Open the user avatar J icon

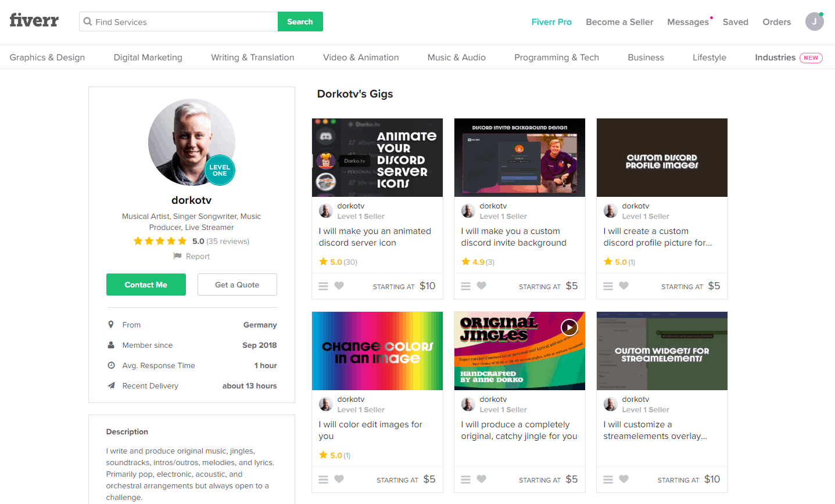(814, 21)
